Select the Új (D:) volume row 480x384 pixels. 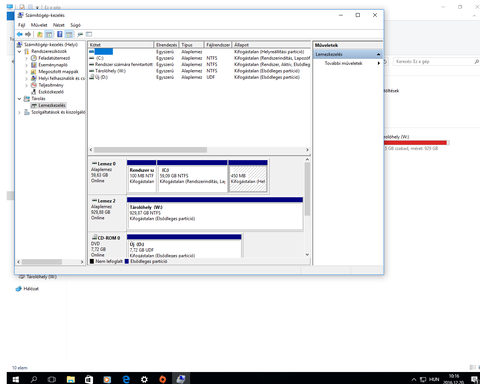tap(199, 77)
